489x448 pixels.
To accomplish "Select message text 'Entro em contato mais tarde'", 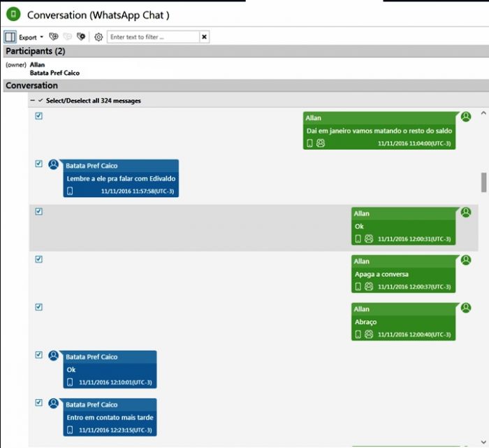I will click(x=110, y=417).
